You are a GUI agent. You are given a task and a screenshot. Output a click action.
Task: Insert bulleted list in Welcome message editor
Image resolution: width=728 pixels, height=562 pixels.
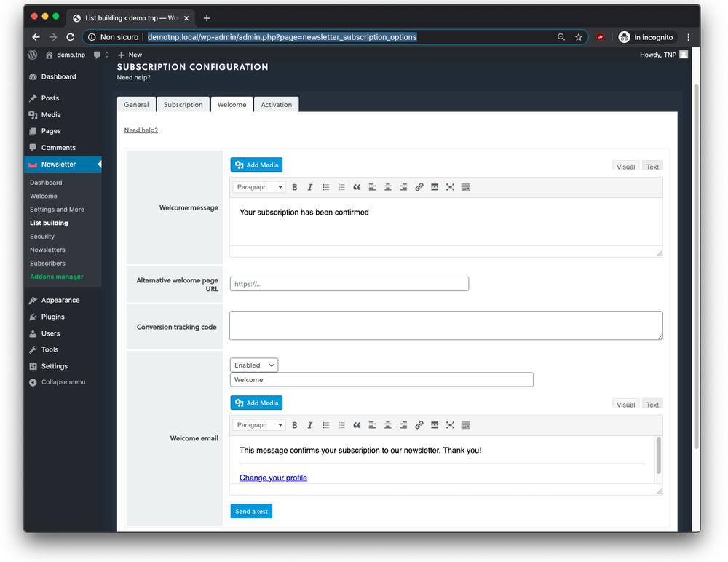click(x=326, y=187)
